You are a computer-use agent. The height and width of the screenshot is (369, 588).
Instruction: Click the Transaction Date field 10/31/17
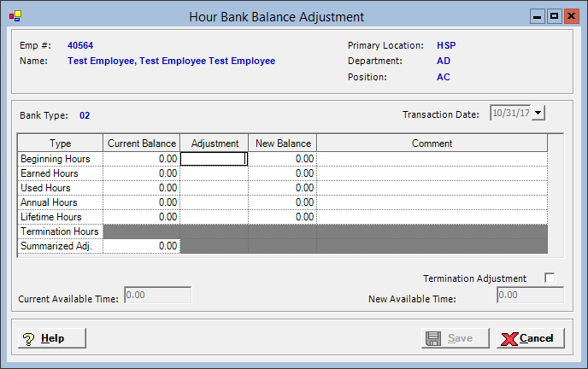[x=510, y=113]
